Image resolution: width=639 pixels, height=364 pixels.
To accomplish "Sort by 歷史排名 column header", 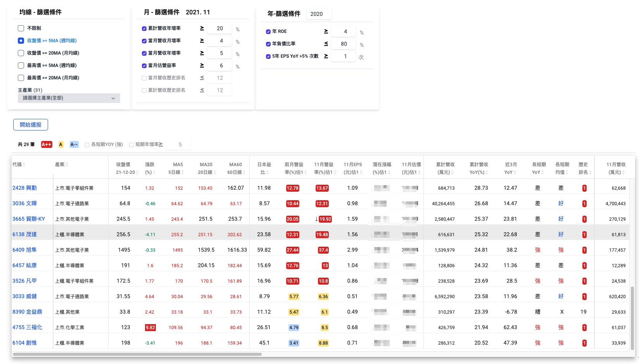I will tap(585, 168).
